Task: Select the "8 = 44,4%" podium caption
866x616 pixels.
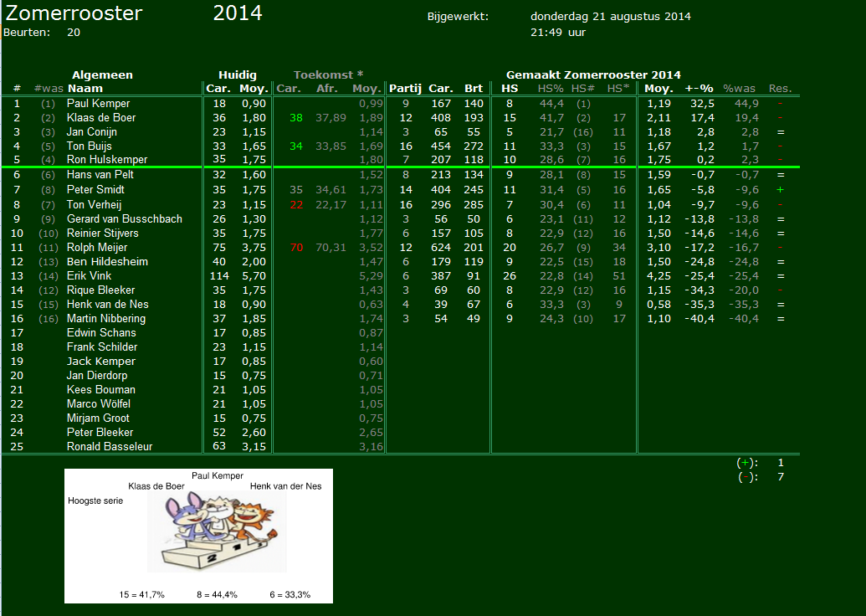Action: (217, 594)
